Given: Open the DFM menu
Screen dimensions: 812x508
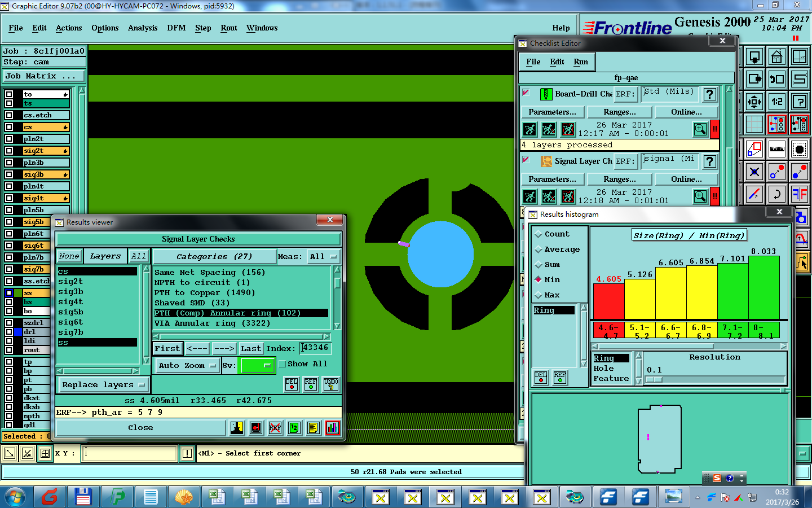Looking at the screenshot, I should coord(176,28).
